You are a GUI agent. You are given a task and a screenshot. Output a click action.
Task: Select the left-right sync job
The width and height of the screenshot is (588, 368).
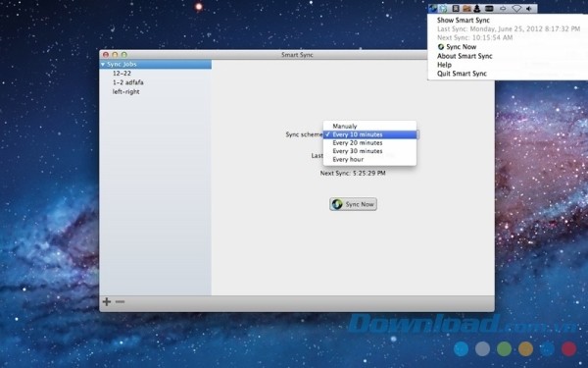[126, 91]
